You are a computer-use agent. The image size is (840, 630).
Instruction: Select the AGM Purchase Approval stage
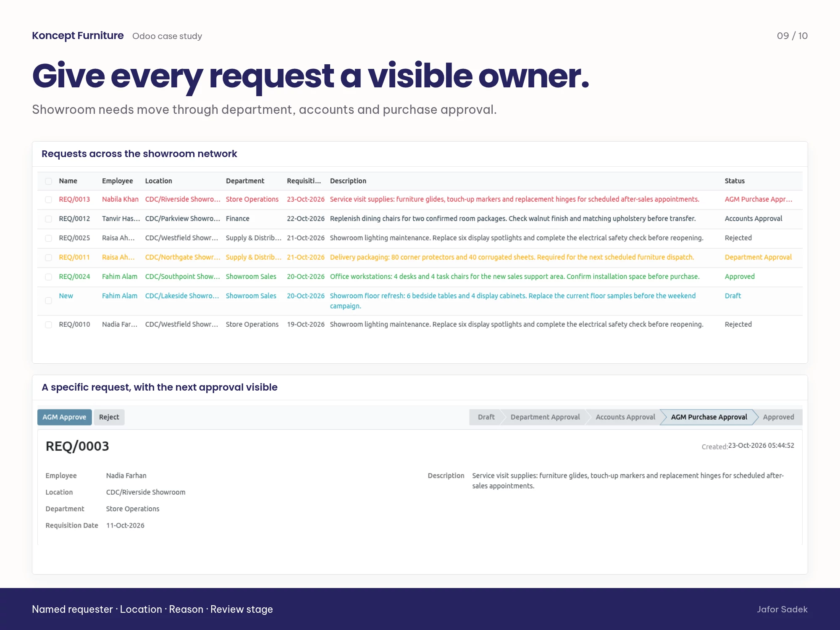pos(709,417)
